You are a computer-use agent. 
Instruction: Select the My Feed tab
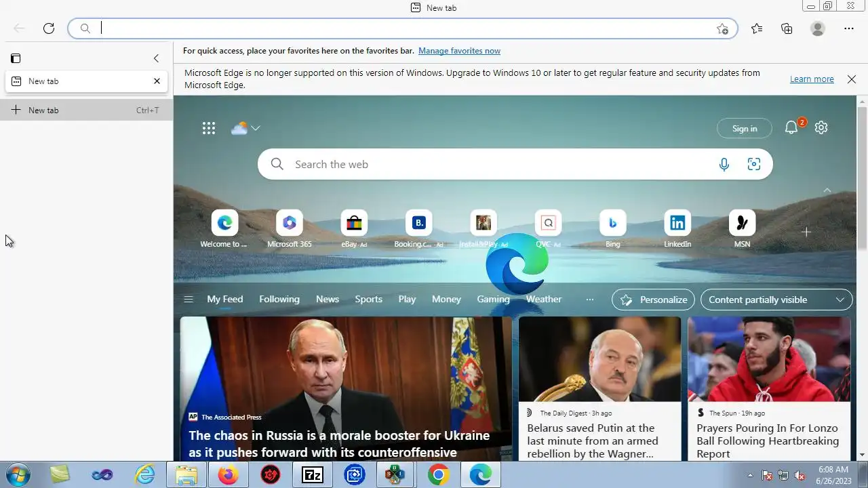[225, 299]
